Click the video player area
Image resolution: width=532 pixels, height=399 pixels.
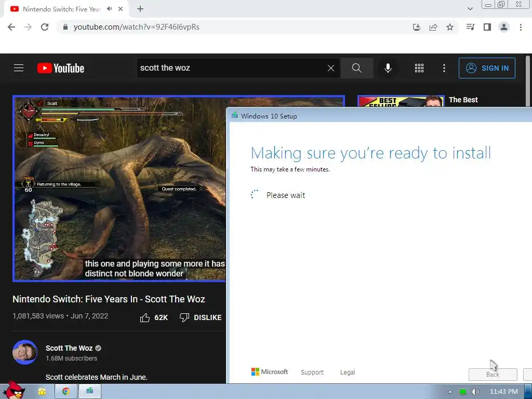pos(119,189)
